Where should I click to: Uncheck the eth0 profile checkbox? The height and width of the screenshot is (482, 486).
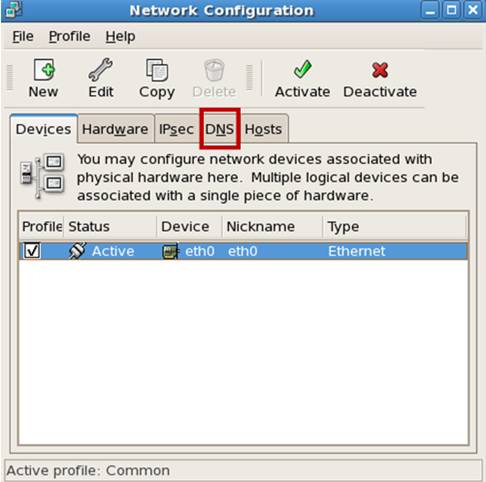click(32, 251)
